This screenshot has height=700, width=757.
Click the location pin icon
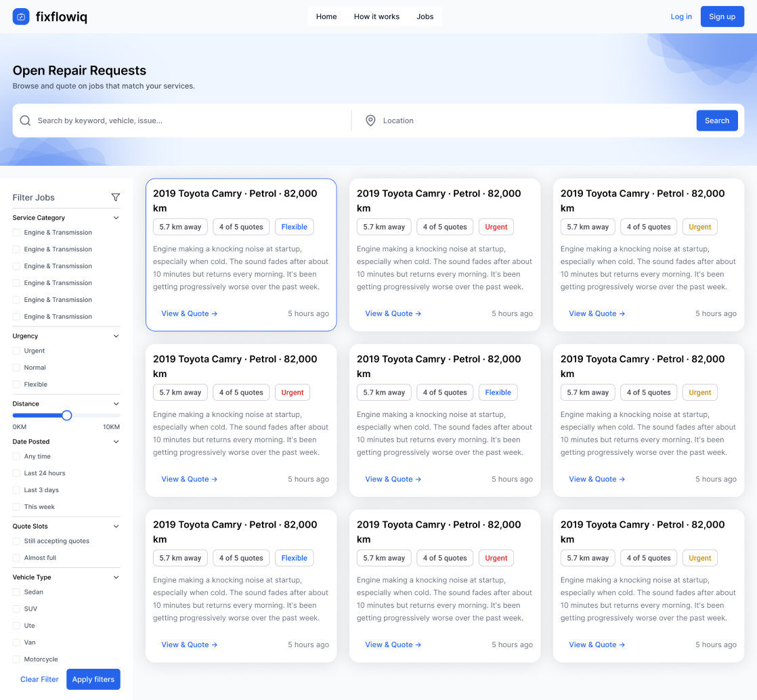pos(370,121)
